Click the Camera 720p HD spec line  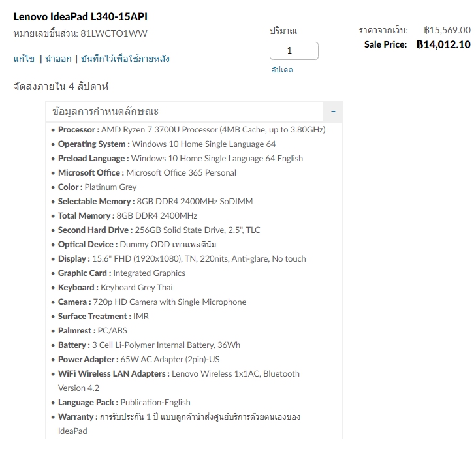tap(152, 302)
